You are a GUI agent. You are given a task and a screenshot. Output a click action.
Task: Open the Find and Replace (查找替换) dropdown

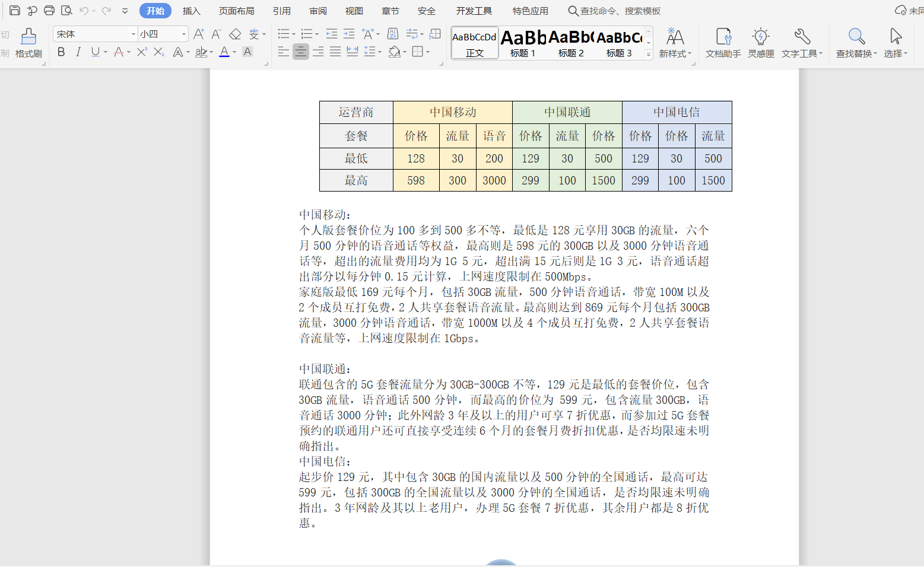[x=856, y=43]
